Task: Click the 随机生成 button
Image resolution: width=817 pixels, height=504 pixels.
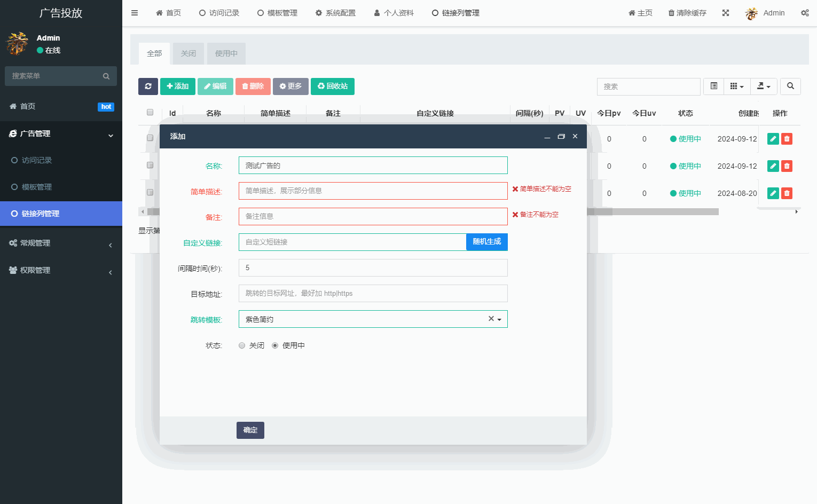Action: click(486, 242)
